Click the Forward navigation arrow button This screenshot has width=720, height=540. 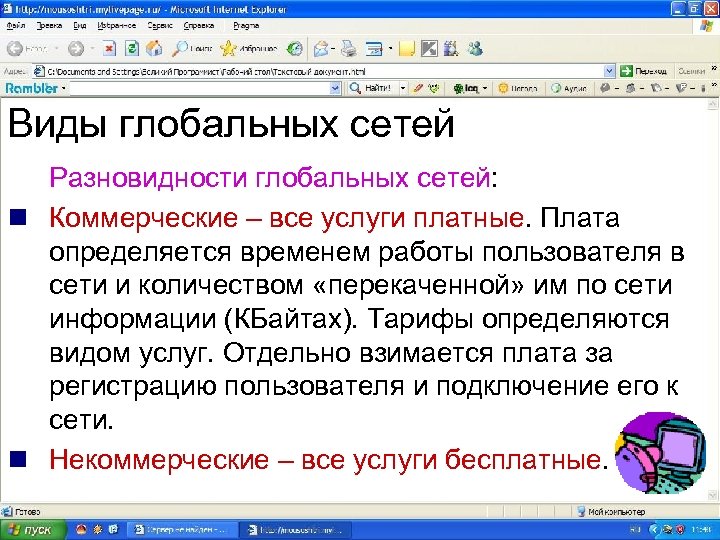76,48
